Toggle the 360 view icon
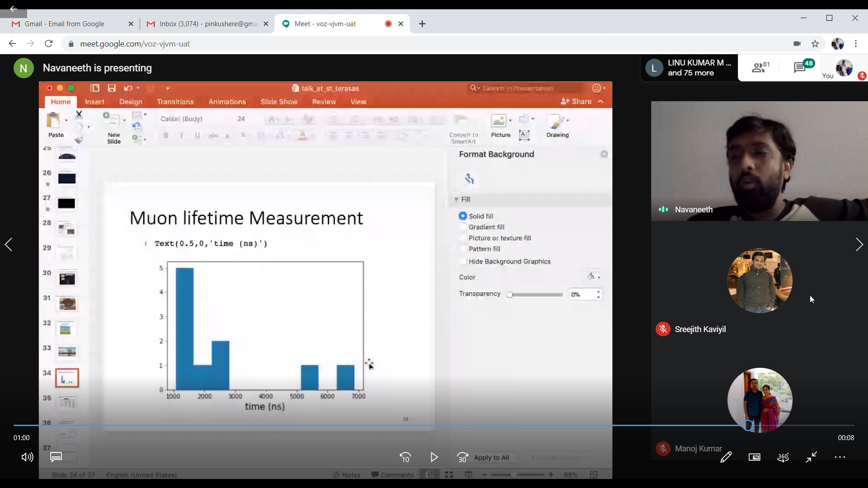 [783, 457]
